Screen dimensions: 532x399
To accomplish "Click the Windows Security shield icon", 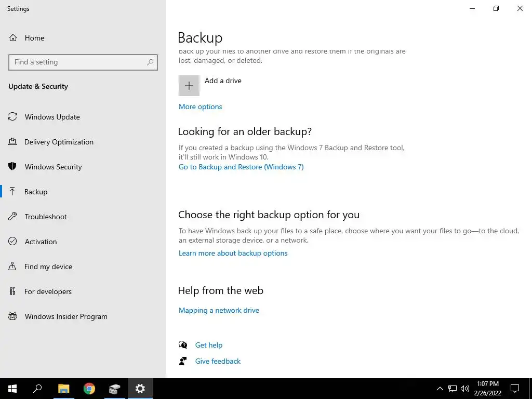I will (x=12, y=166).
